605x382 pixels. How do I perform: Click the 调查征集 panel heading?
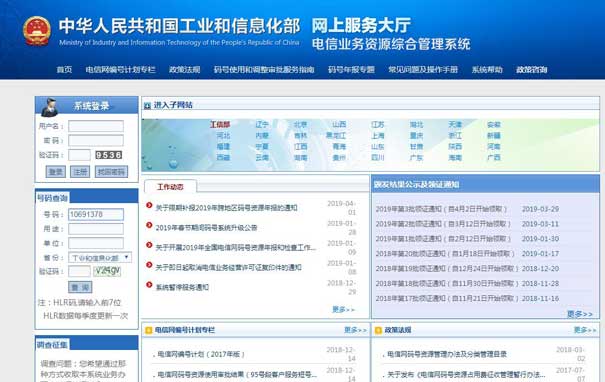pyautogui.click(x=52, y=345)
